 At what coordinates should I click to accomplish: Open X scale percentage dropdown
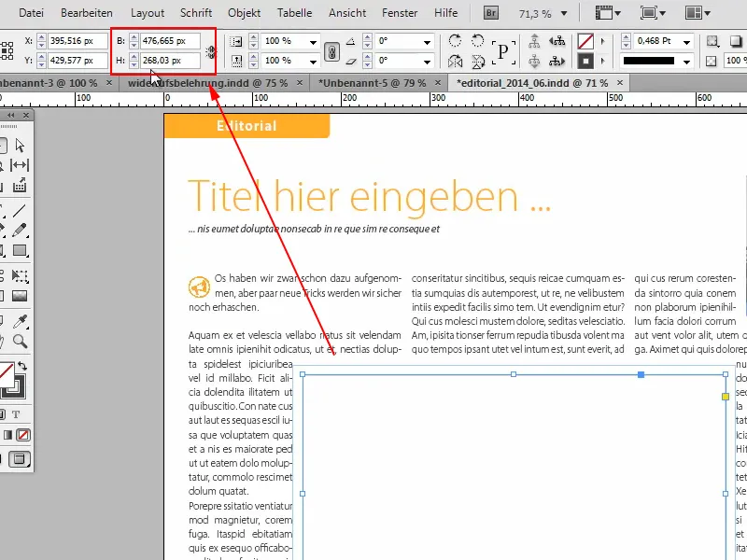pos(313,41)
